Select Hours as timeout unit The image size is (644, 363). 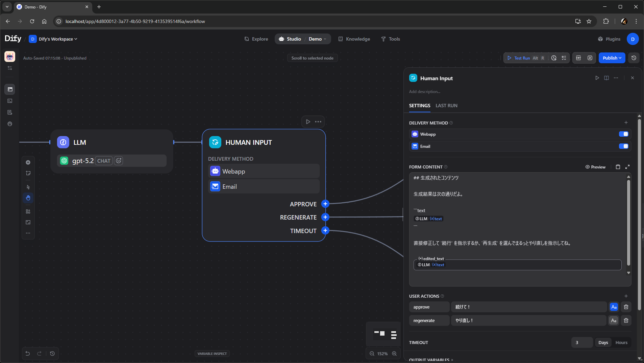tap(621, 342)
